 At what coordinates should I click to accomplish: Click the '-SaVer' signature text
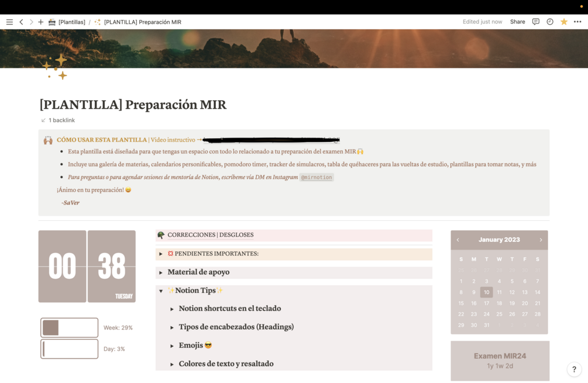coord(70,203)
